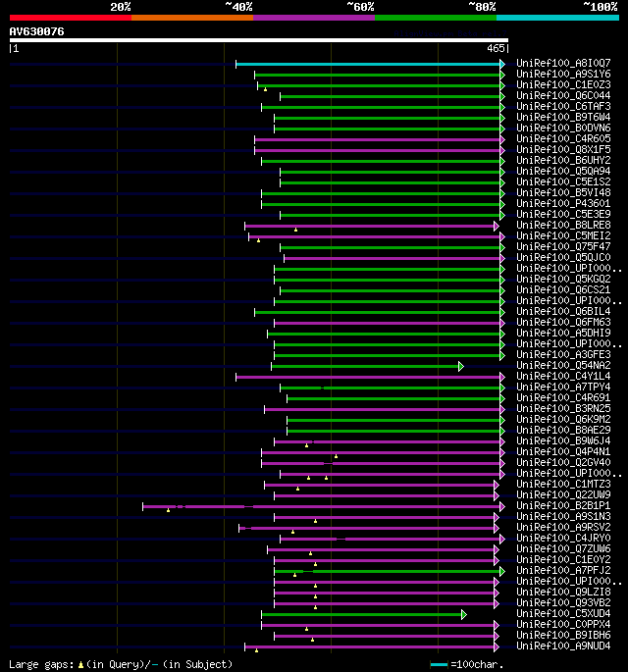Click the green alignment bar of UniRef100_Q75F47

tap(391, 248)
